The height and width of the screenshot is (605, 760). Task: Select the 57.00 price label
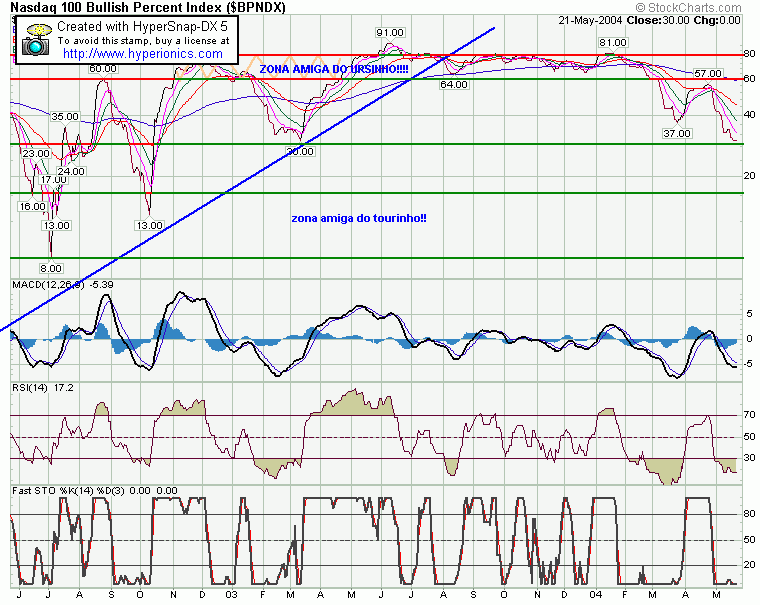708,74
